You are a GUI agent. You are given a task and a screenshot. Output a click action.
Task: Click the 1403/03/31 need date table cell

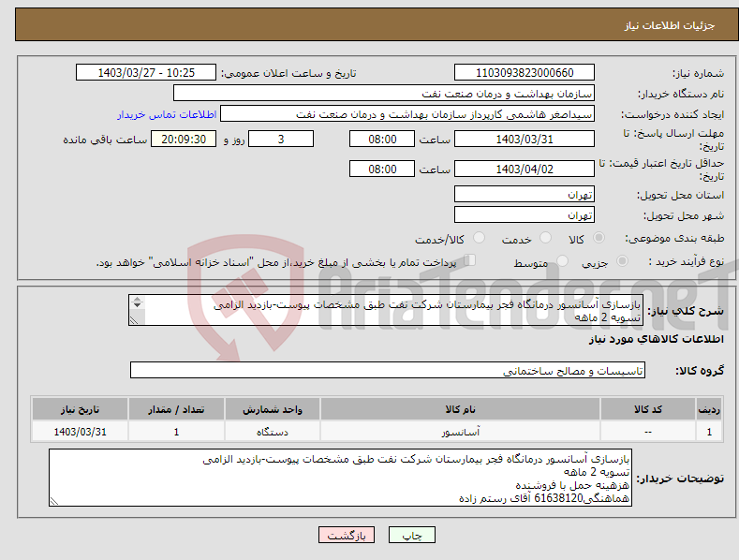pos(81,432)
